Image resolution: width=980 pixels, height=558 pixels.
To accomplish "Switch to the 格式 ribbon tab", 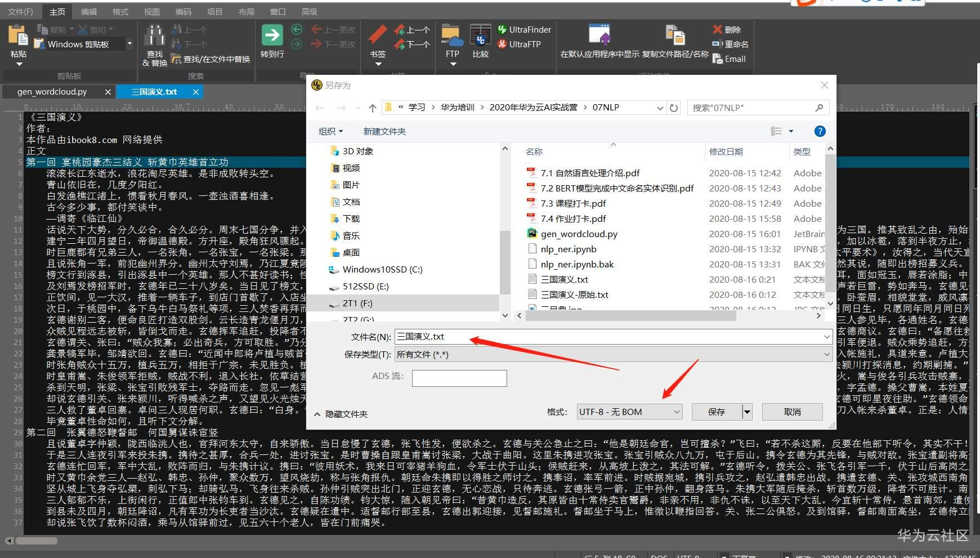I will point(120,11).
